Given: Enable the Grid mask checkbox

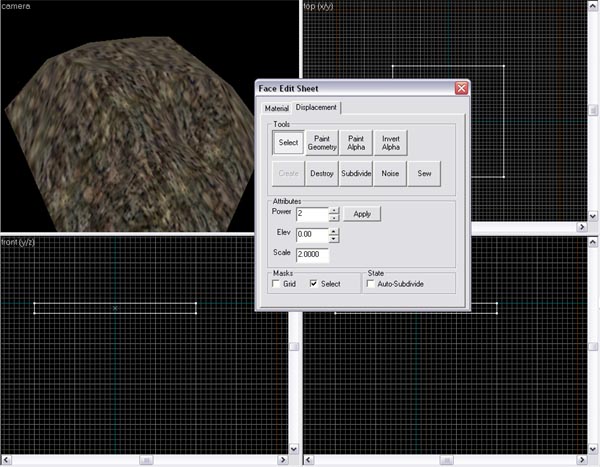Looking at the screenshot, I should [276, 284].
